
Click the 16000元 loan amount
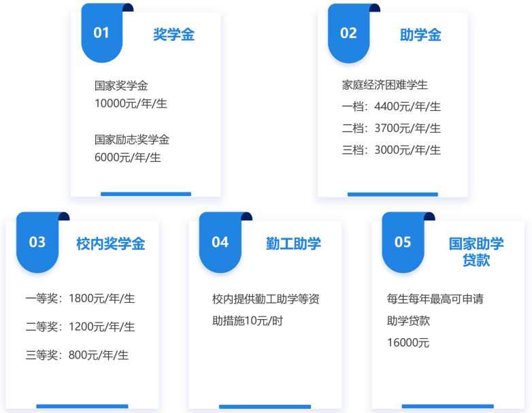[x=408, y=343]
